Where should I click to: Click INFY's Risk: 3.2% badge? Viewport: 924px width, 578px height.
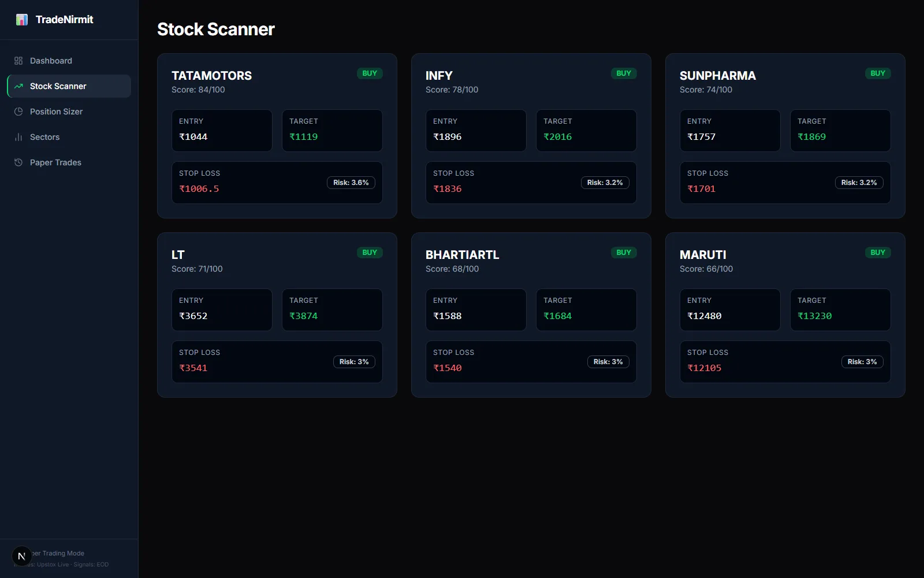tap(605, 183)
